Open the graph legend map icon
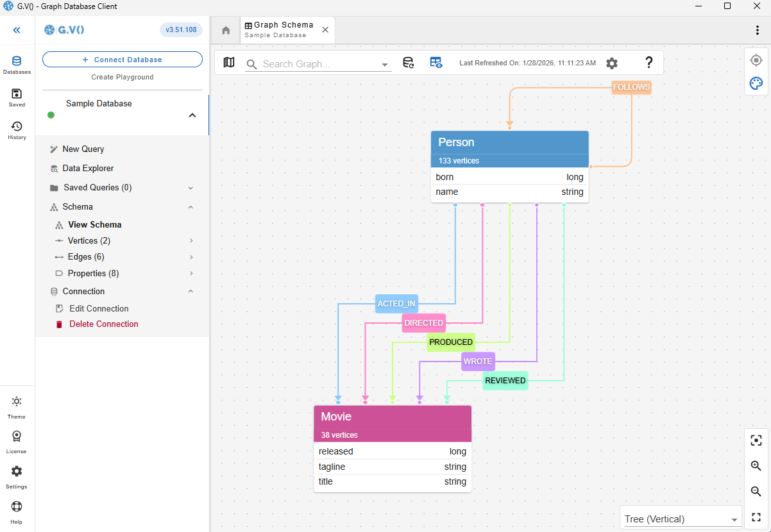The height and width of the screenshot is (532, 771). click(x=229, y=62)
